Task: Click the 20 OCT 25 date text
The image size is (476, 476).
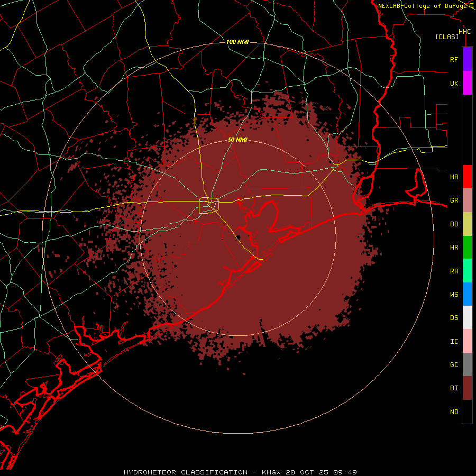Action: [307, 472]
